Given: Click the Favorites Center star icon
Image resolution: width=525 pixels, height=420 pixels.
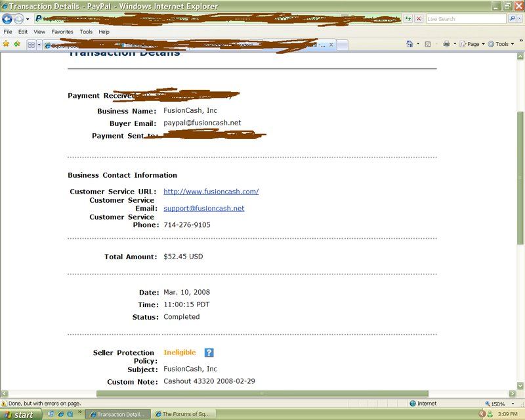Looking at the screenshot, I should 6,44.
